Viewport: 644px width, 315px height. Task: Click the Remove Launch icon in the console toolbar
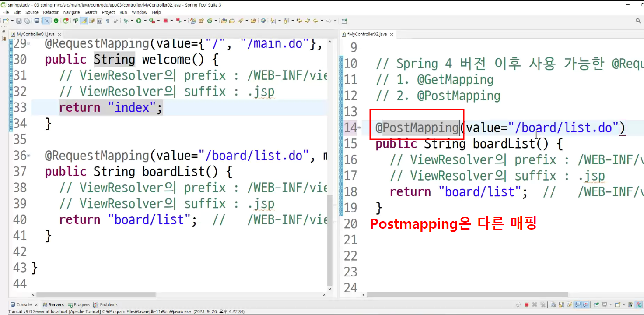coord(535,304)
